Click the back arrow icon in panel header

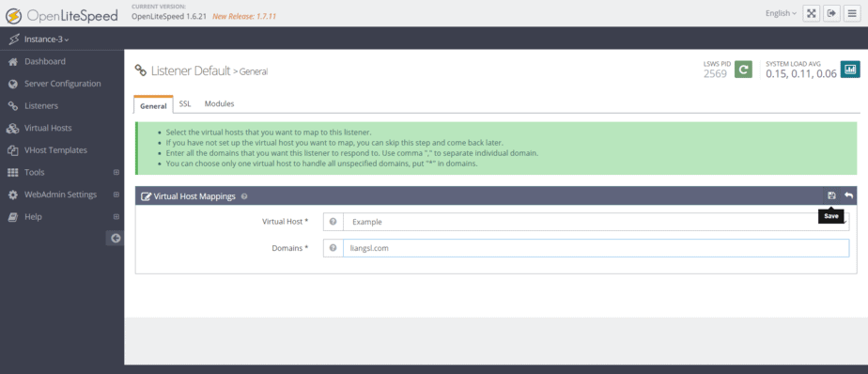848,195
